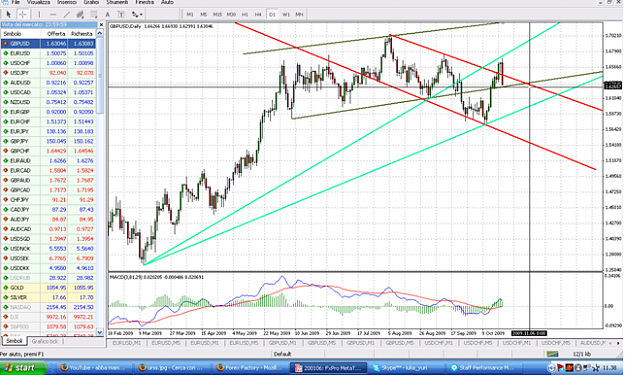The image size is (625, 376).
Task: Select the GBPJPY symbol row
Action: 49,141
